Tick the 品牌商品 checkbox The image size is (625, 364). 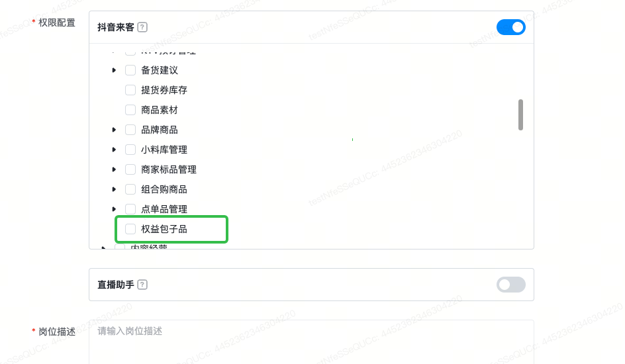pos(130,130)
